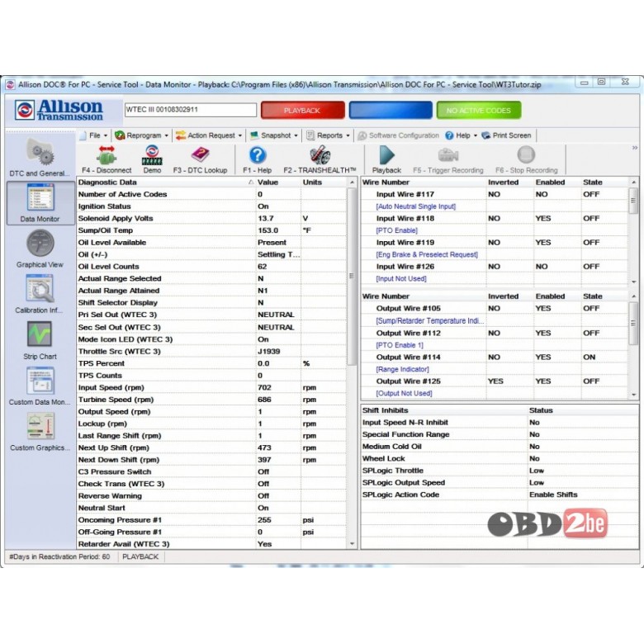Open the Strip Chart icon
644x644 pixels.
[40, 334]
